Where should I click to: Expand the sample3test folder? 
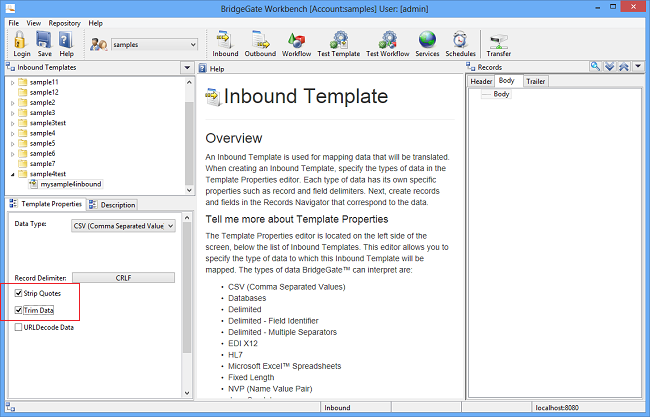12,123
